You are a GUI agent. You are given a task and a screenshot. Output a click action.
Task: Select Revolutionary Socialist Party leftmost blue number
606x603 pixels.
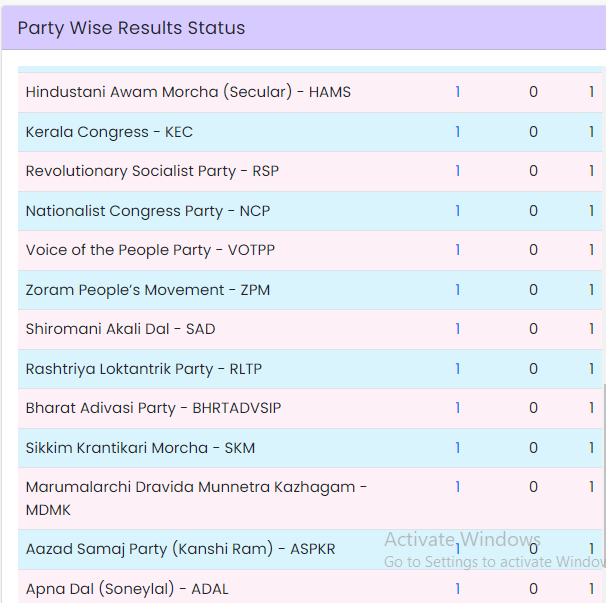pos(458,171)
